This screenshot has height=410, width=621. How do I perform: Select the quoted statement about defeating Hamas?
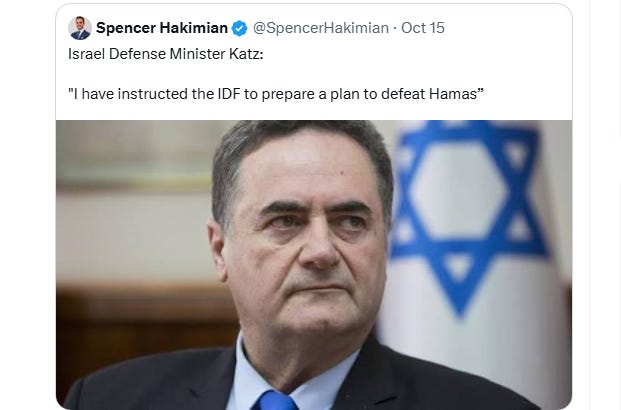(x=276, y=94)
